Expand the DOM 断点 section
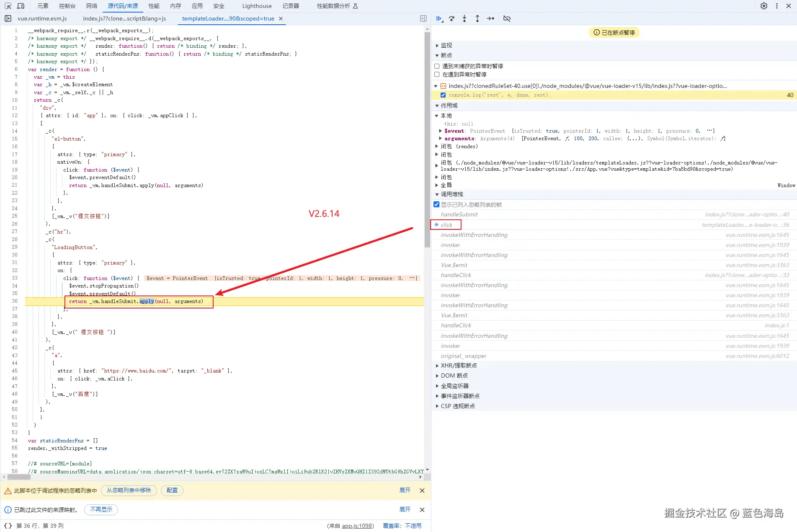This screenshot has width=797, height=532. tap(437, 375)
